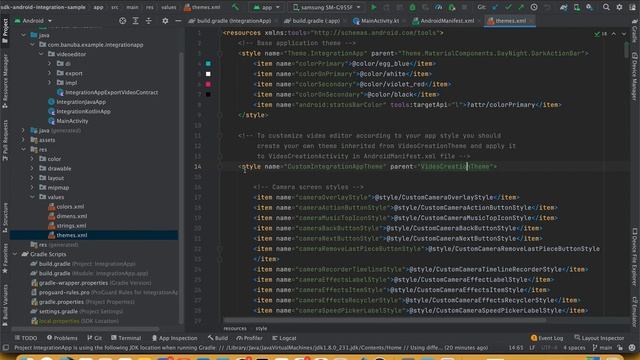Open the samsung SM-G955F device dropdown
The image size is (640, 360).
327,7
